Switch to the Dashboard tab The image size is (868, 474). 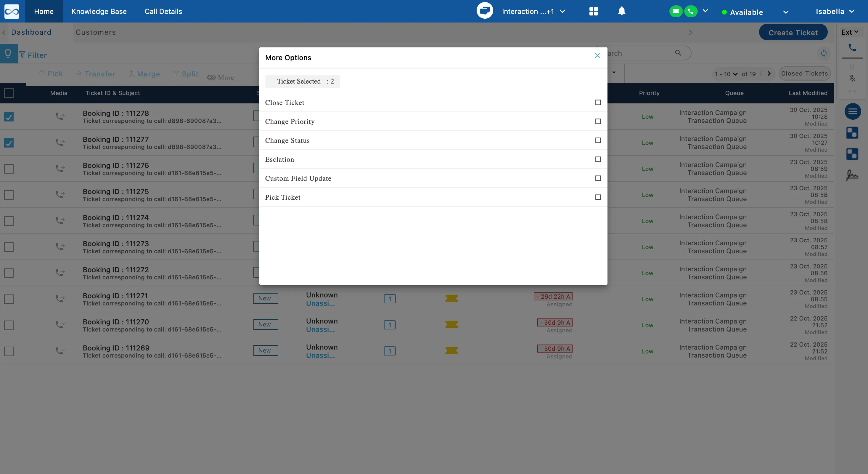[x=31, y=32]
